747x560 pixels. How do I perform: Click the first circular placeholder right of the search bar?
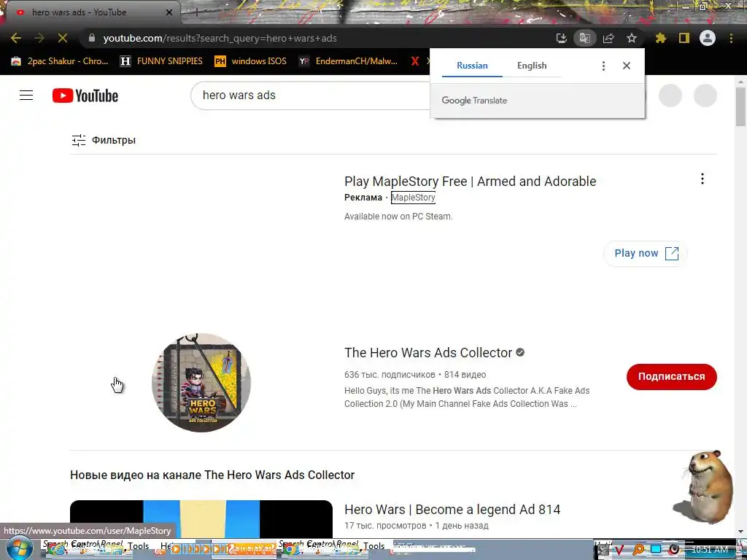pyautogui.click(x=670, y=96)
